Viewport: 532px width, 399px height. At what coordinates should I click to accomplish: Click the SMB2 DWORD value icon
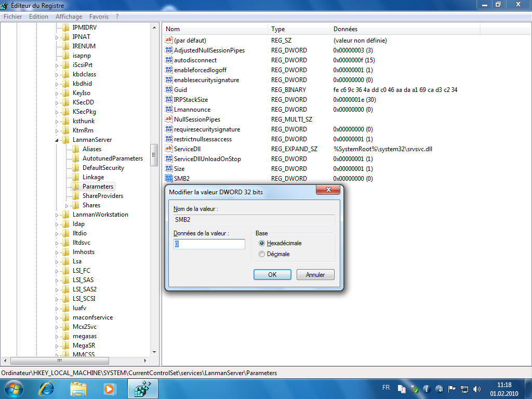click(x=168, y=179)
